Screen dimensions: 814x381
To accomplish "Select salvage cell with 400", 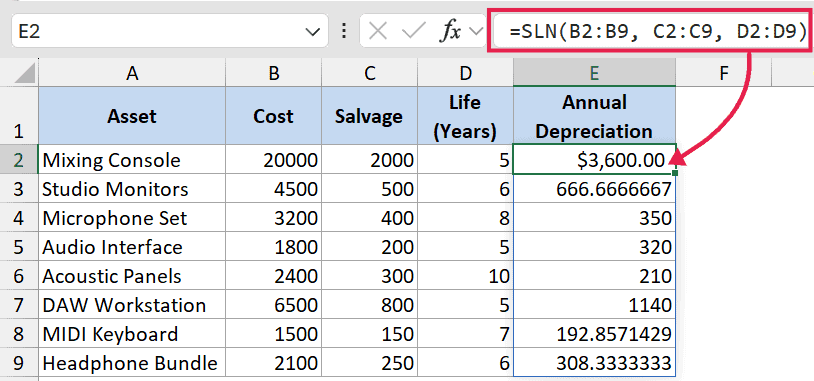I will (369, 217).
